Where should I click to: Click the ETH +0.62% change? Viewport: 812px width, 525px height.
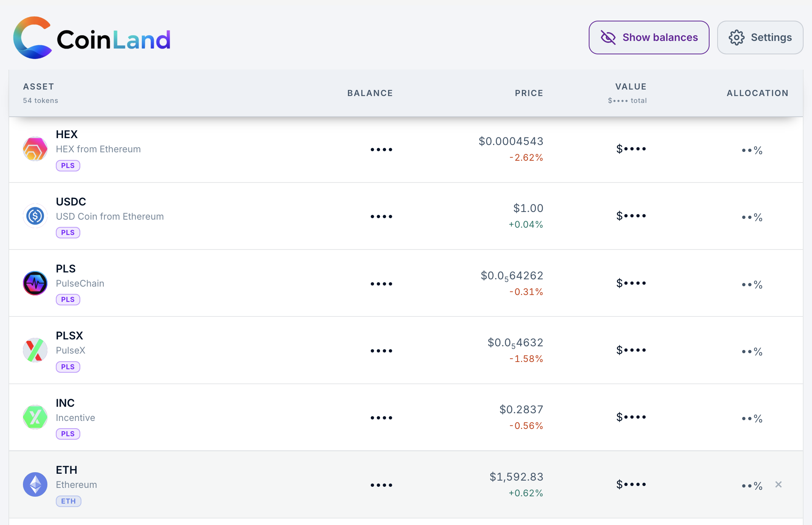(526, 493)
